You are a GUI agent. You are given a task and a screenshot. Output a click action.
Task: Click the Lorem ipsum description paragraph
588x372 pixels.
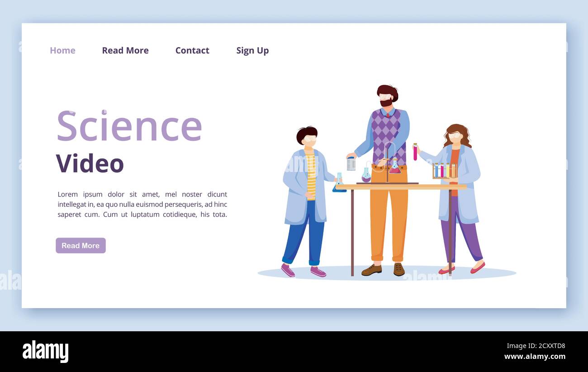(x=142, y=204)
